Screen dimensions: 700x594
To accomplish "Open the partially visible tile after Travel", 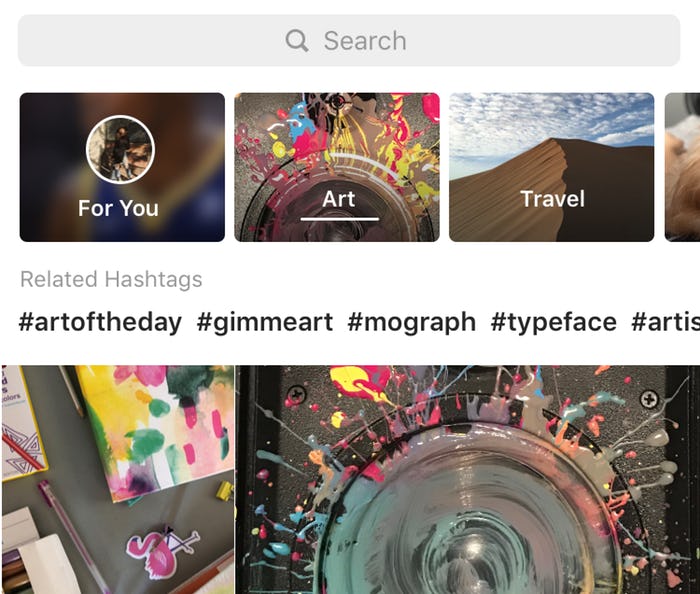I will click(683, 167).
